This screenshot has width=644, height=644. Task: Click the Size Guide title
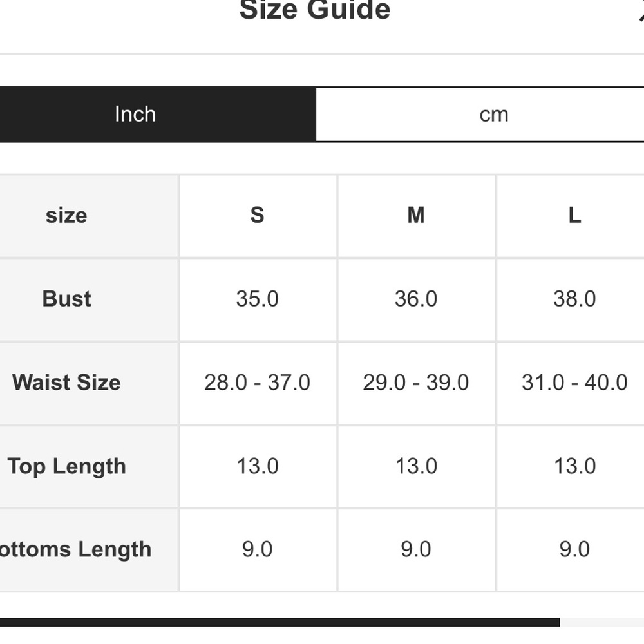[315, 10]
